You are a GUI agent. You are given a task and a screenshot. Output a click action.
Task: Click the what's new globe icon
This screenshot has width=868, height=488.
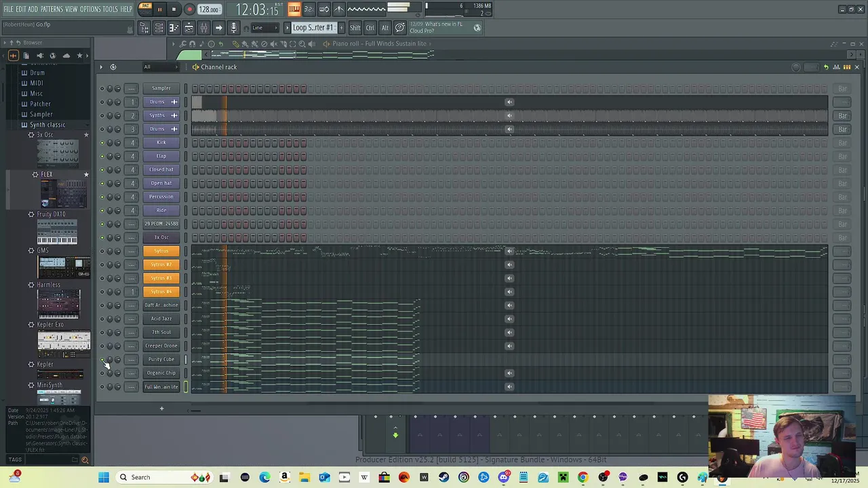[477, 28]
